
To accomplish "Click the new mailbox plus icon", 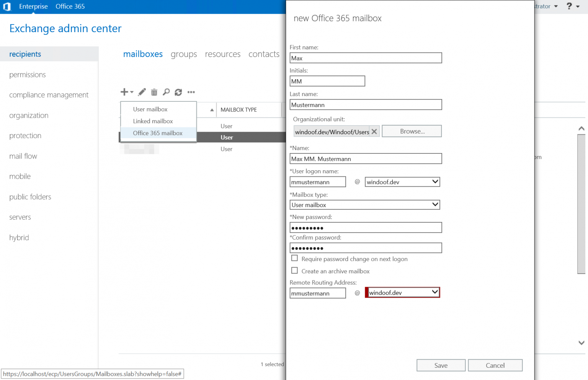I will [124, 92].
